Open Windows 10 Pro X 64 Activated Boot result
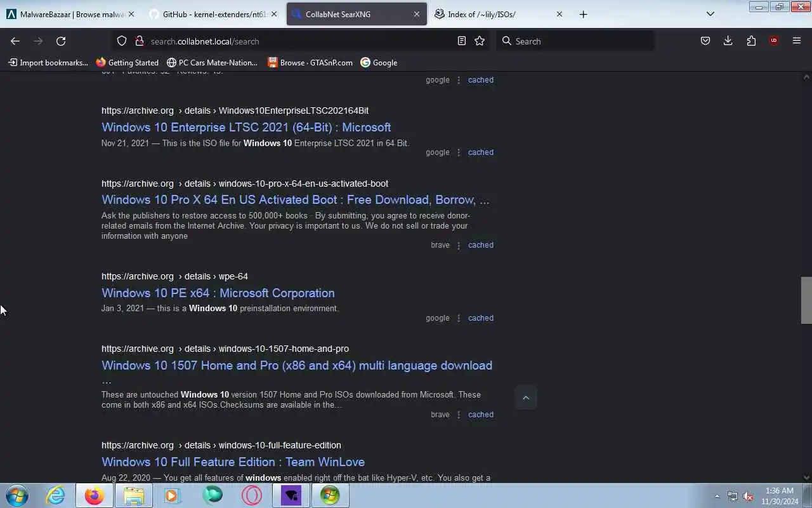Viewport: 812px width, 508px height. click(295, 199)
